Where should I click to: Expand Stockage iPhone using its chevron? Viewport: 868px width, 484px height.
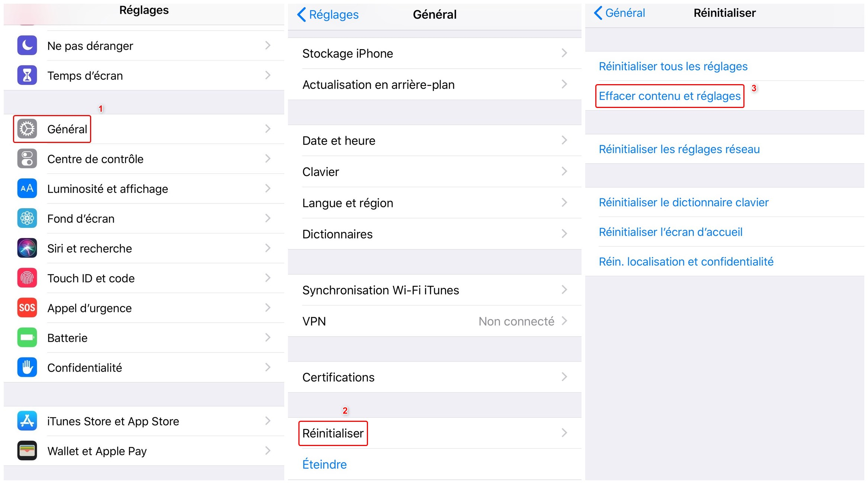(x=564, y=53)
